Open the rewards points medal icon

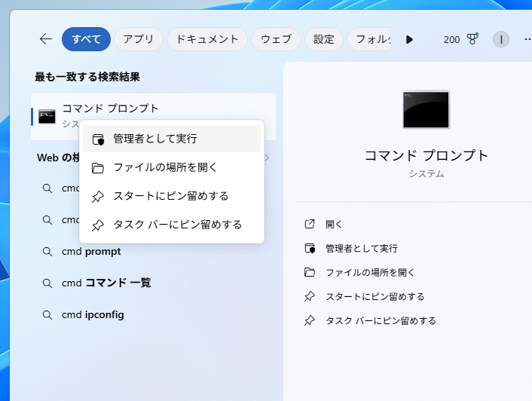(472, 39)
